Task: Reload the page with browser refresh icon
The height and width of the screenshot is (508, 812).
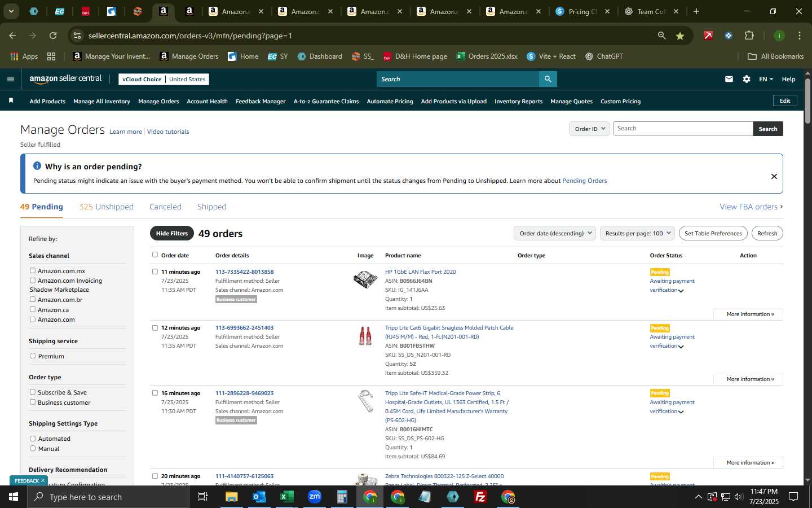Action: pyautogui.click(x=53, y=36)
